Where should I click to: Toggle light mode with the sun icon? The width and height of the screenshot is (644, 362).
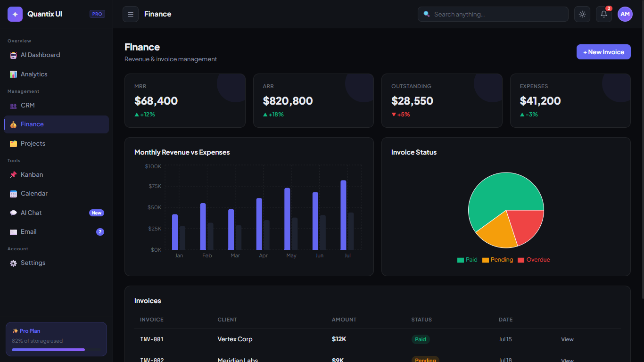pyautogui.click(x=582, y=14)
